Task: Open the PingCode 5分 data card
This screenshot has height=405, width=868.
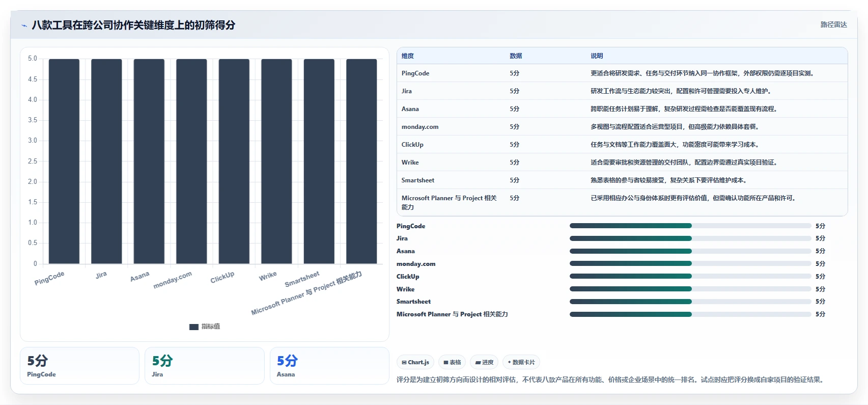Action: [79, 366]
